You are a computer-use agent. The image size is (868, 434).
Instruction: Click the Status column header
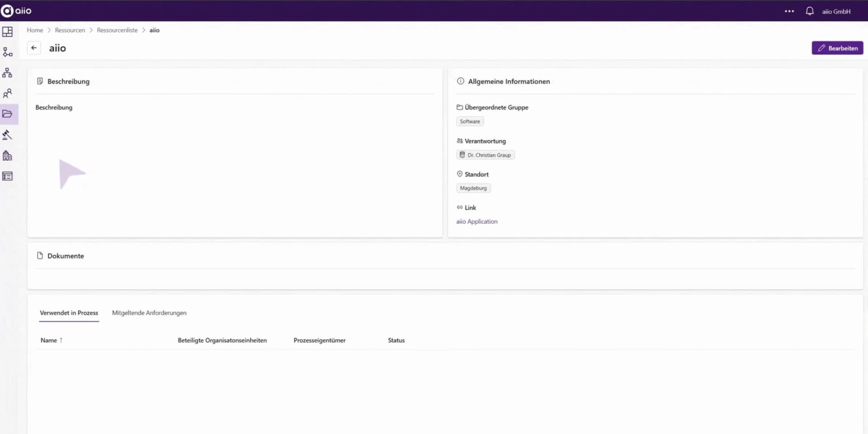point(396,340)
